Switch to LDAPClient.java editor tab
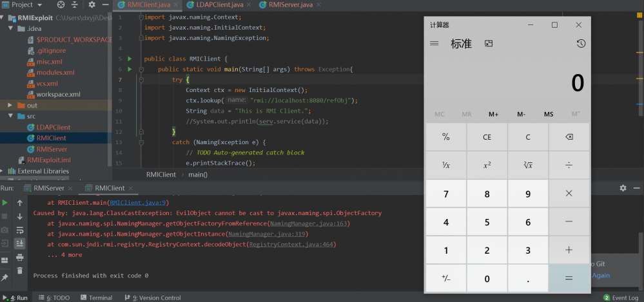This screenshot has height=302, width=644. pos(215,5)
